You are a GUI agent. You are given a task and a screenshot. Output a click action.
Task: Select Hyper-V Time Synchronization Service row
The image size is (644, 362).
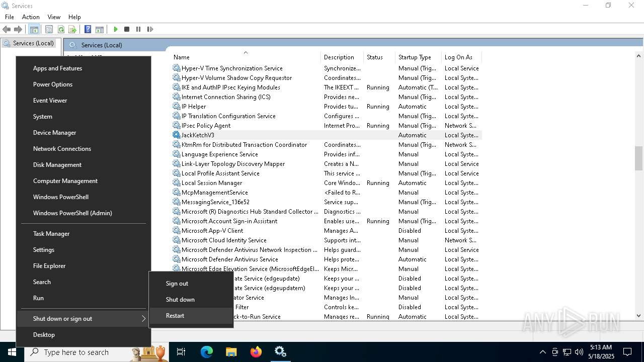click(x=326, y=68)
